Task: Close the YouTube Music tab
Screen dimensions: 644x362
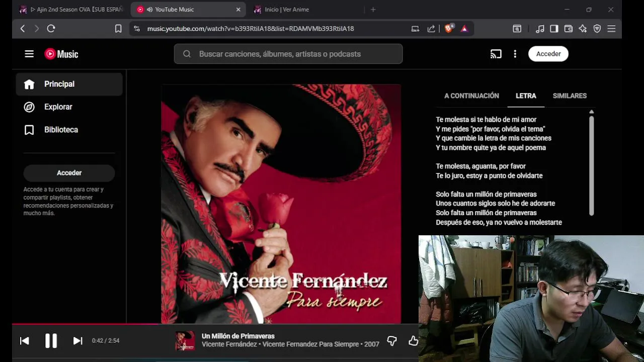Action: [238, 10]
